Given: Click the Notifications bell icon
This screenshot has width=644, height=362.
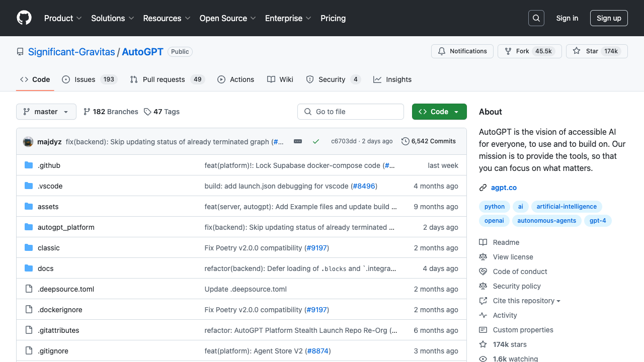Looking at the screenshot, I should (442, 51).
